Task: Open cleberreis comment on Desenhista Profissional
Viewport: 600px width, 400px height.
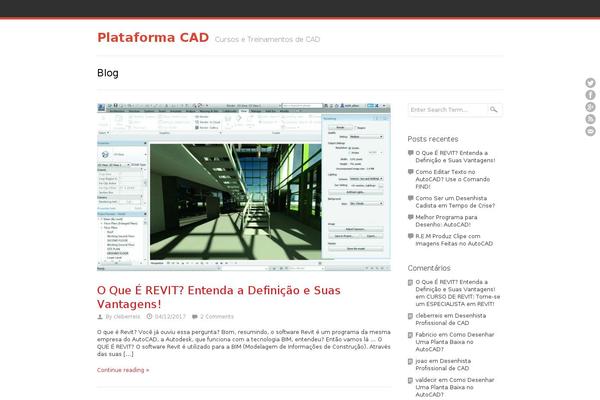Action: pos(450,319)
